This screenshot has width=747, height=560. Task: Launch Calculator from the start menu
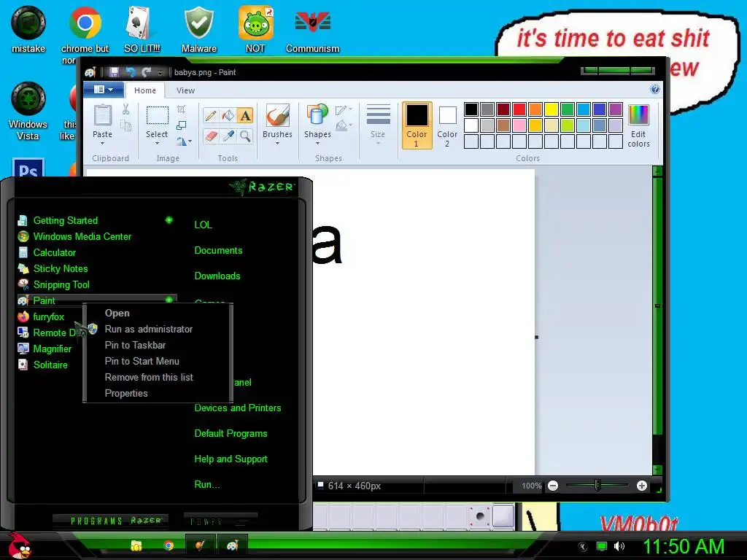(x=54, y=253)
